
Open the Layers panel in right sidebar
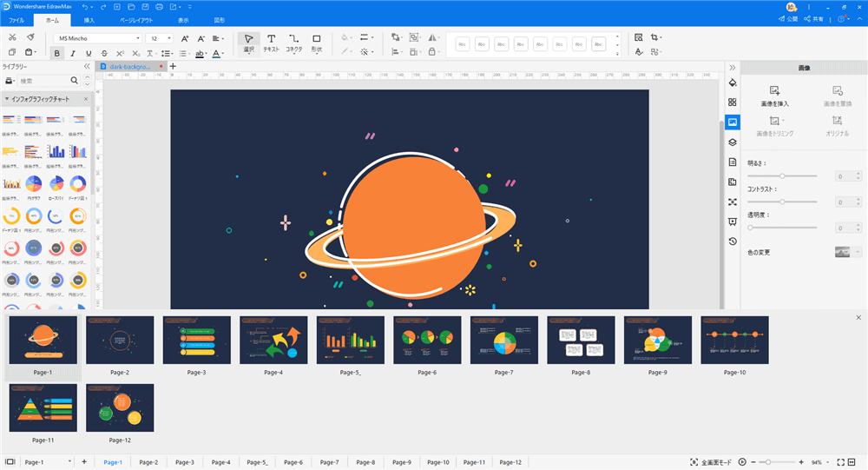pyautogui.click(x=733, y=142)
